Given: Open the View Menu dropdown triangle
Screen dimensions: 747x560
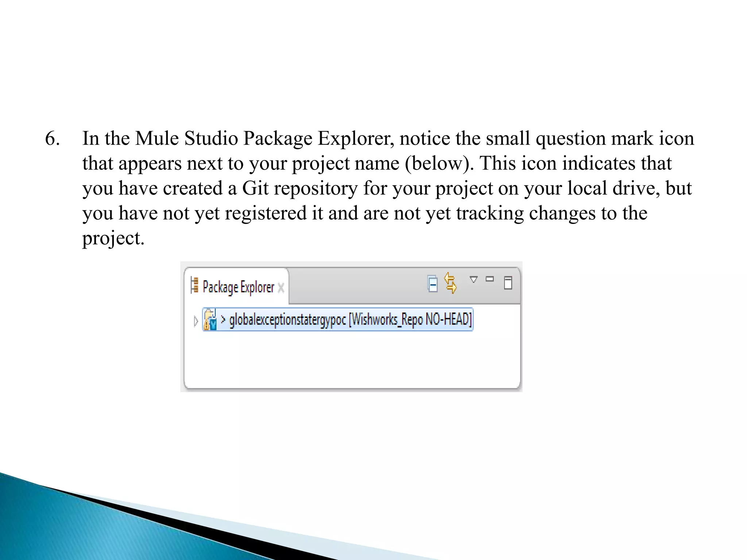Looking at the screenshot, I should 473,280.
